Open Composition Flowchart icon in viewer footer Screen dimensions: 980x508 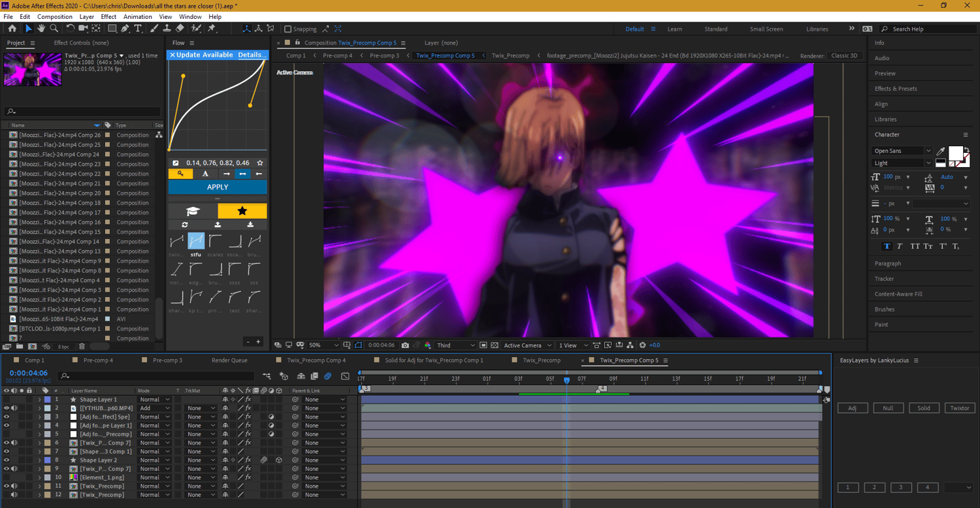click(x=631, y=345)
